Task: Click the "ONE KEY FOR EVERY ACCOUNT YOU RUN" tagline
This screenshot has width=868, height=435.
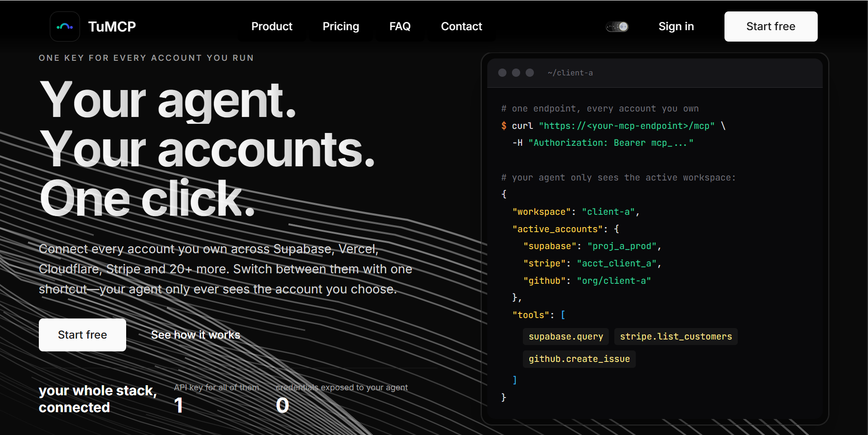Action: click(146, 58)
